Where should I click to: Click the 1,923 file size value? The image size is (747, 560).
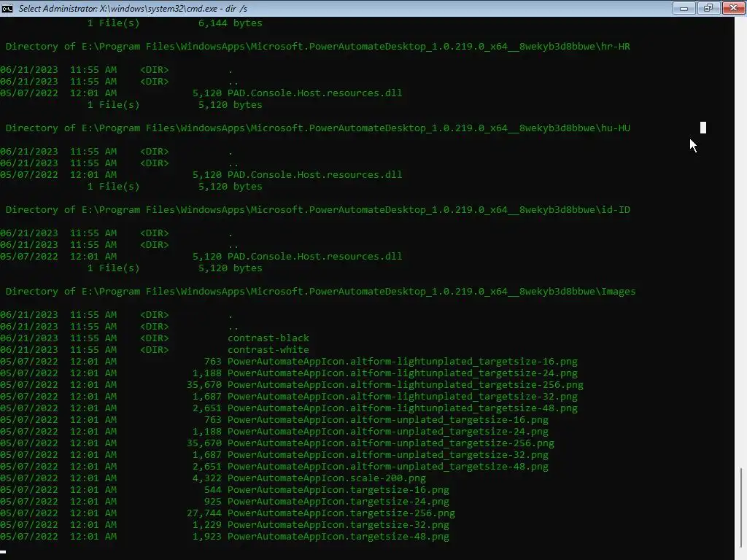coord(206,536)
